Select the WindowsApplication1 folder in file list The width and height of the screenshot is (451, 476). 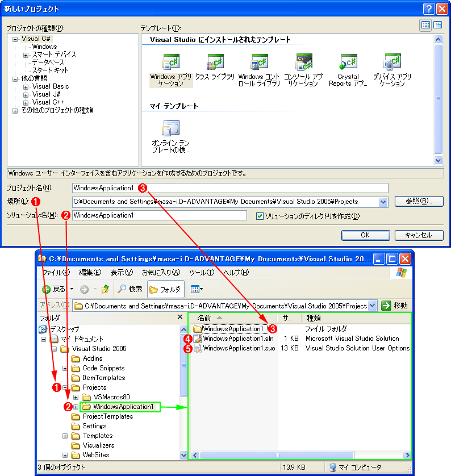tap(233, 329)
